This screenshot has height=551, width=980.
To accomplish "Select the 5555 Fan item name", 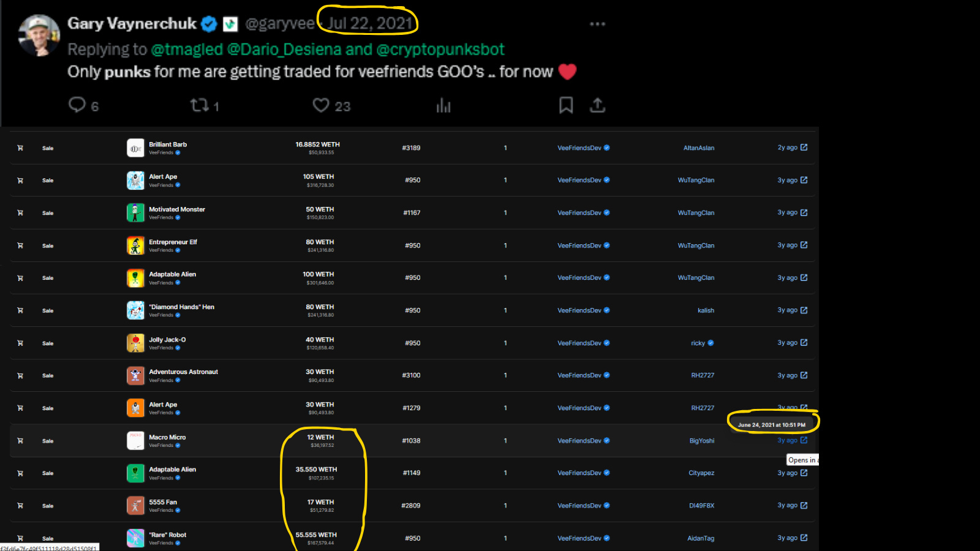I will pos(163,502).
